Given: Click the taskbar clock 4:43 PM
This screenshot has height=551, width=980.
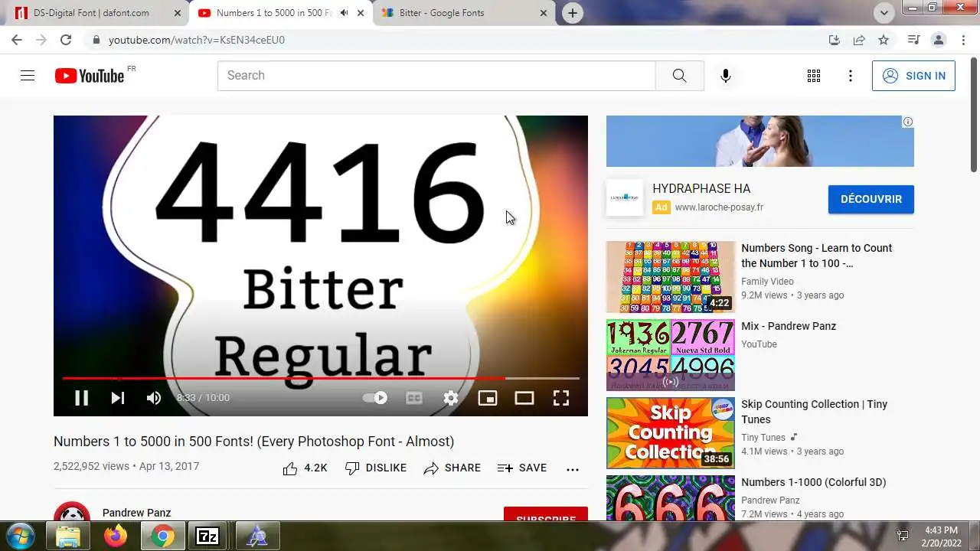Looking at the screenshot, I should point(941,536).
